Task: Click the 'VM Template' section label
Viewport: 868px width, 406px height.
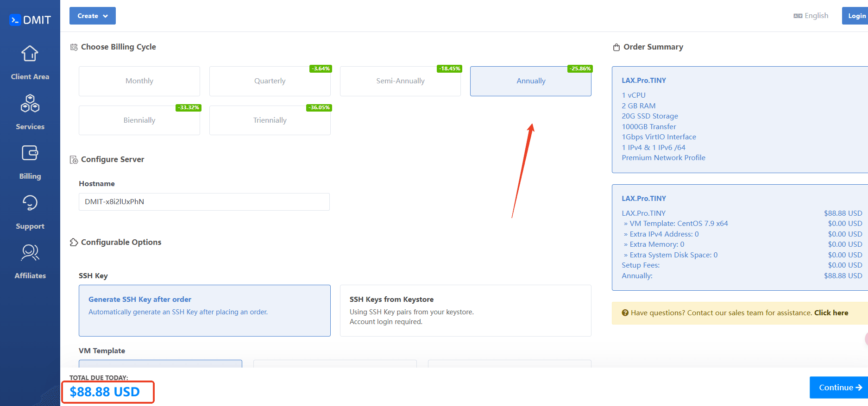Action: pos(102,351)
